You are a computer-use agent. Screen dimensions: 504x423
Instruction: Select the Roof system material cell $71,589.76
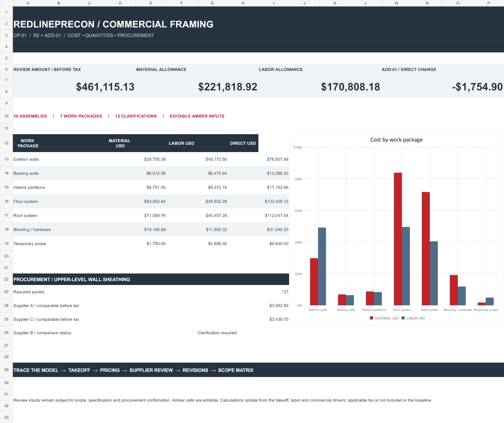(155, 216)
